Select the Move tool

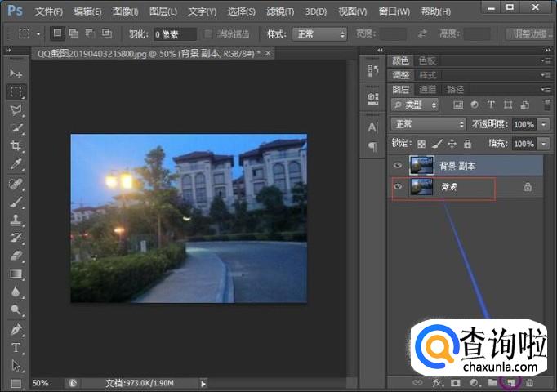16,73
